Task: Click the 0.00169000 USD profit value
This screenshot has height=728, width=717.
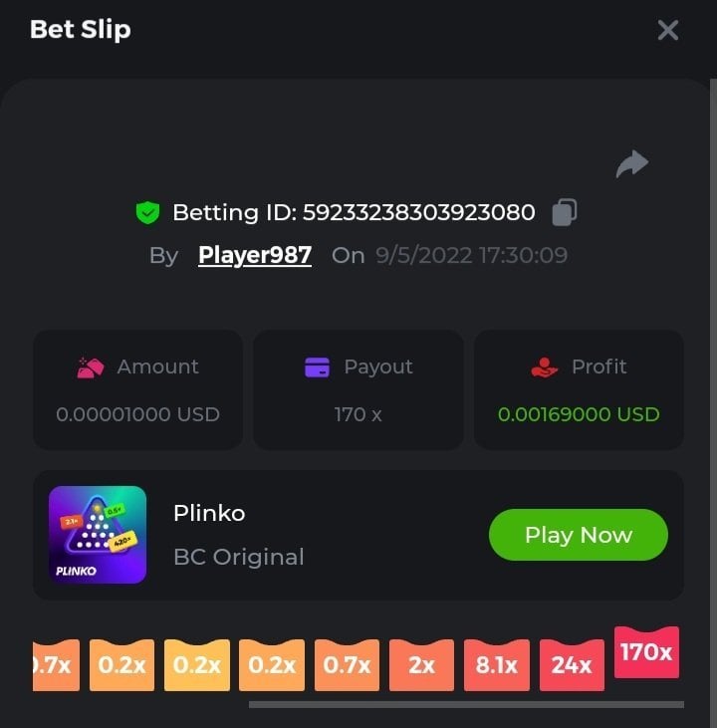Action: tap(579, 414)
